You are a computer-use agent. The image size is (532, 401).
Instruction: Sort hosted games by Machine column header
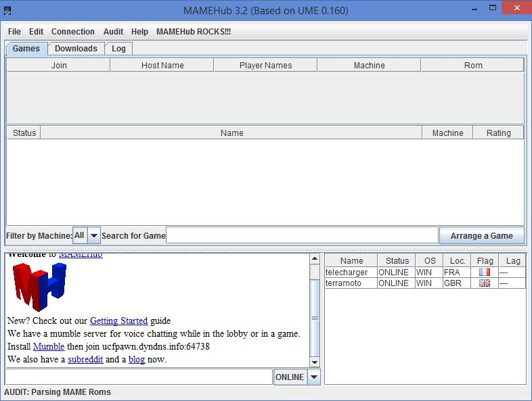pyautogui.click(x=369, y=65)
